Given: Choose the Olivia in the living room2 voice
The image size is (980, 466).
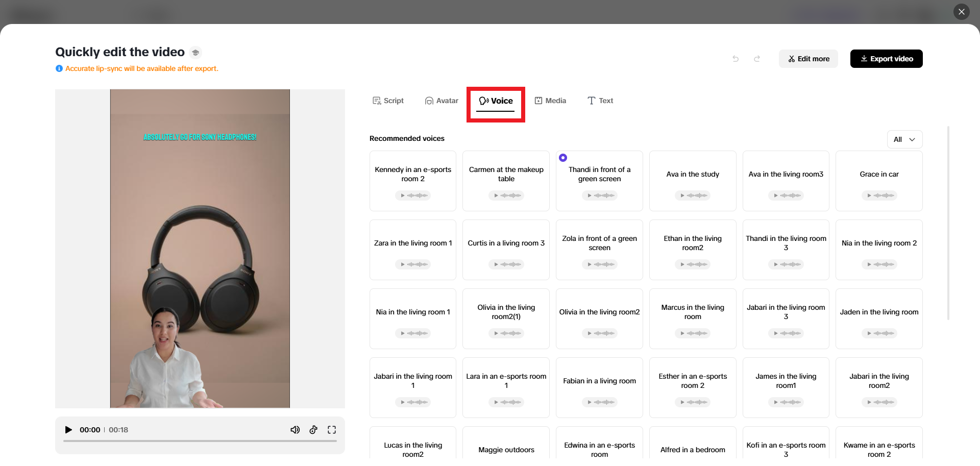Looking at the screenshot, I should (600, 318).
